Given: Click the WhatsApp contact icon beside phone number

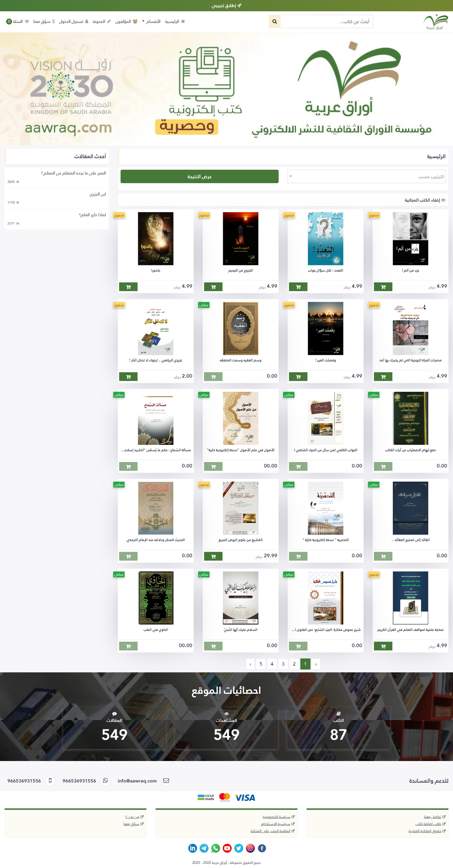Looking at the screenshot, I should (106, 780).
